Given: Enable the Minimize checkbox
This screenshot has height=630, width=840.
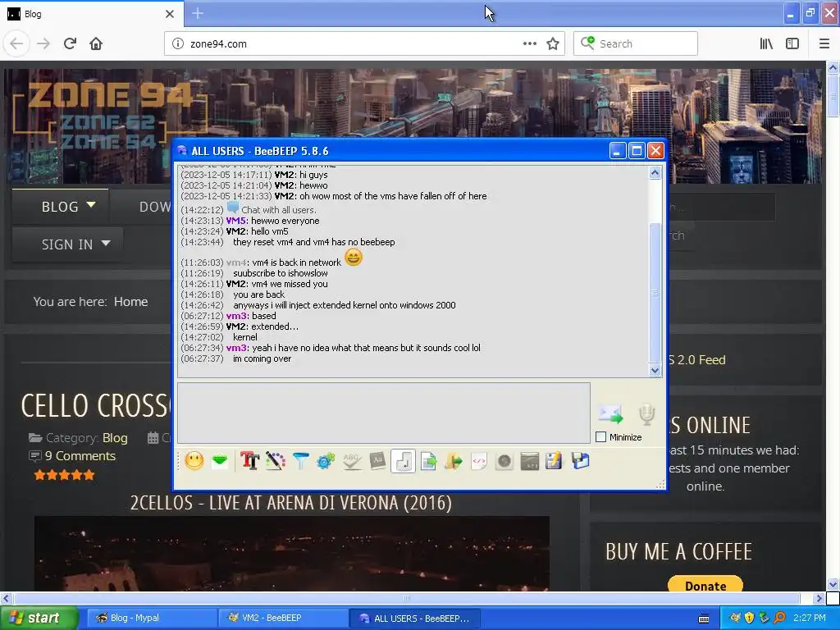Looking at the screenshot, I should 601,437.
